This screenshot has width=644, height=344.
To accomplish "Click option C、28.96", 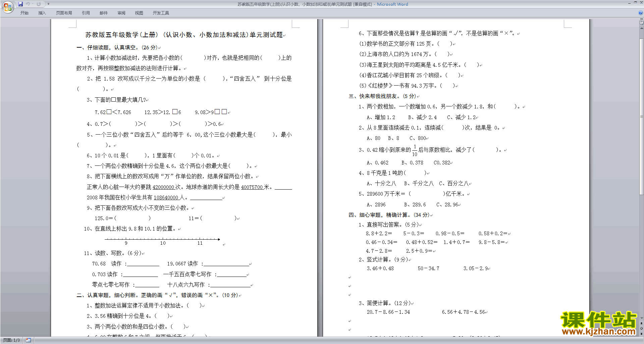I will (447, 205).
